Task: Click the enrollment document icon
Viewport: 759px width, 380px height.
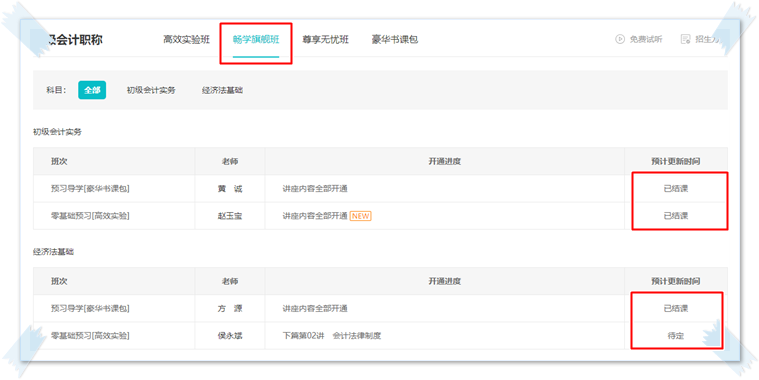Action: click(x=685, y=39)
